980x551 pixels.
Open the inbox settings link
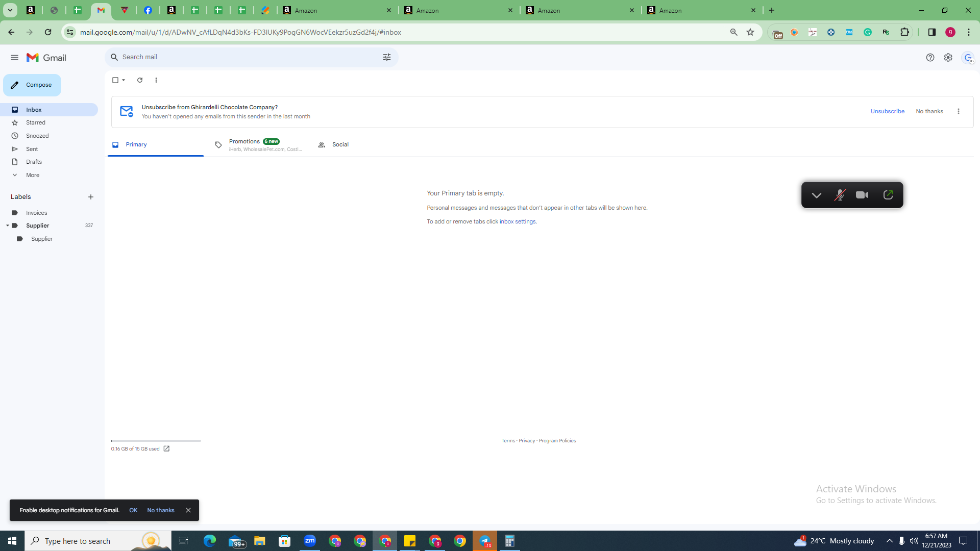tap(518, 222)
